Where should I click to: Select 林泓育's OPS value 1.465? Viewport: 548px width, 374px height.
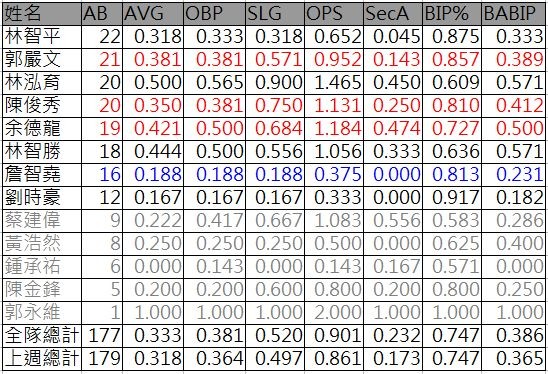334,83
